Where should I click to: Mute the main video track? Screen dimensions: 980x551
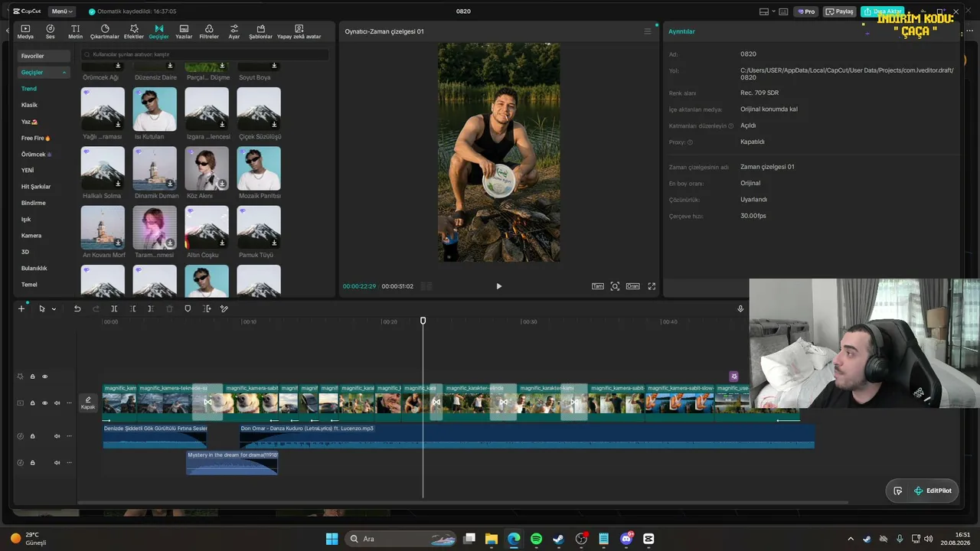click(57, 403)
